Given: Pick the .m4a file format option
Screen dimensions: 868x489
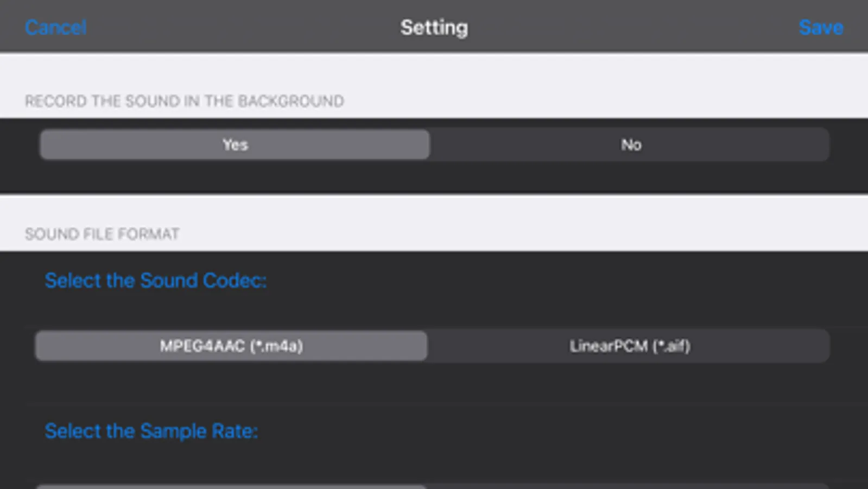Looking at the screenshot, I should coord(231,346).
